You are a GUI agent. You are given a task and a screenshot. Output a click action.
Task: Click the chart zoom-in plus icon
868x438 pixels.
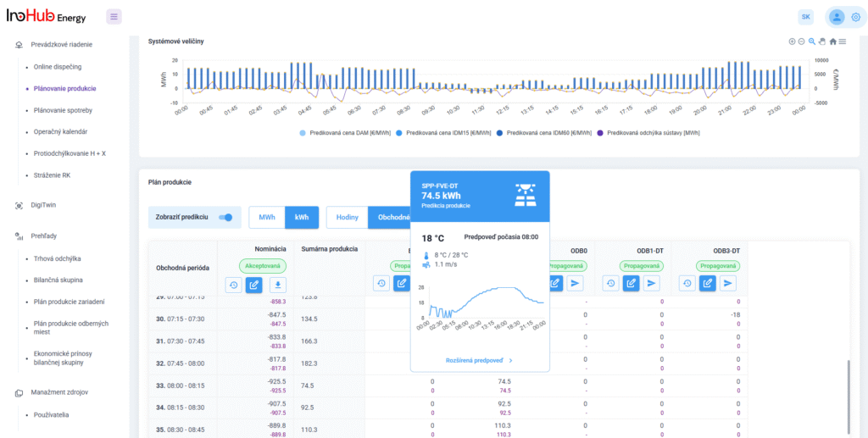[x=792, y=42]
